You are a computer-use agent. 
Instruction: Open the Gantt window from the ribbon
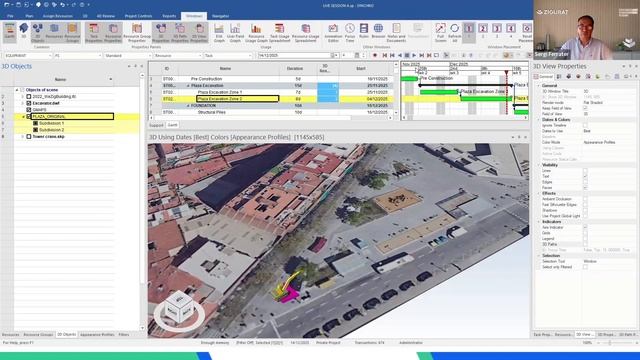click(9, 32)
